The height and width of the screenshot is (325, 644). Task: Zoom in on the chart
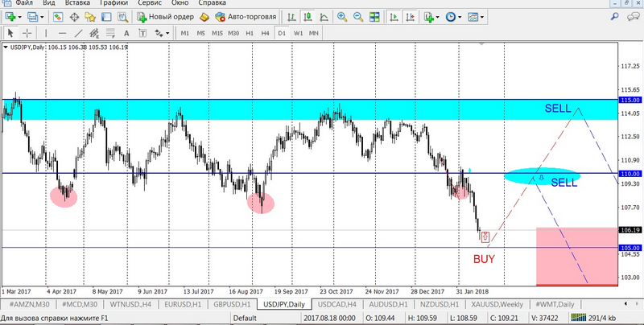[342, 16]
